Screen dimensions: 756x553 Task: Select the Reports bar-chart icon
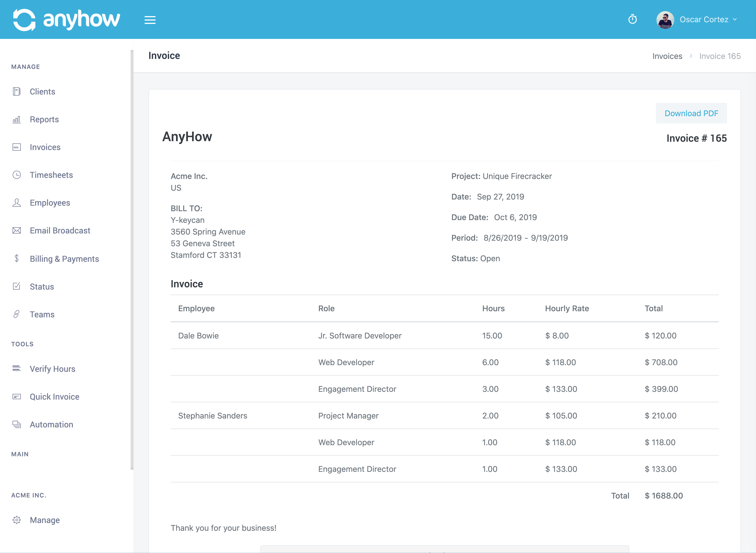tap(16, 119)
